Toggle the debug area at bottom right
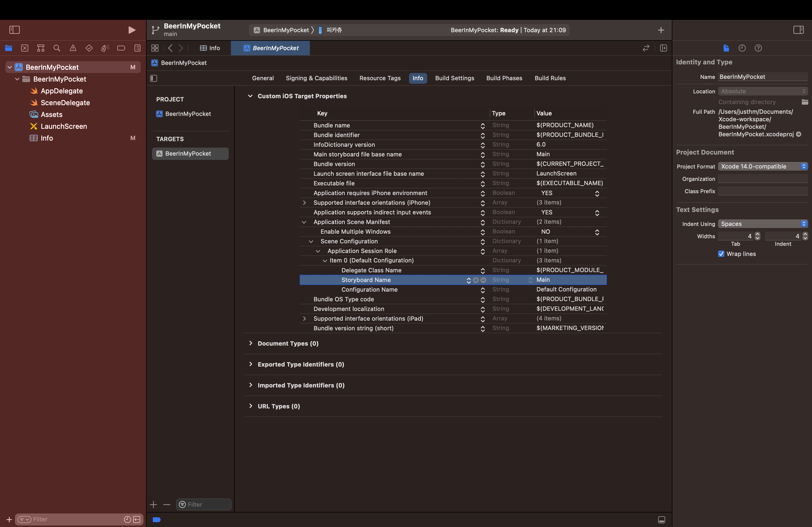The image size is (812, 527). [x=661, y=519]
